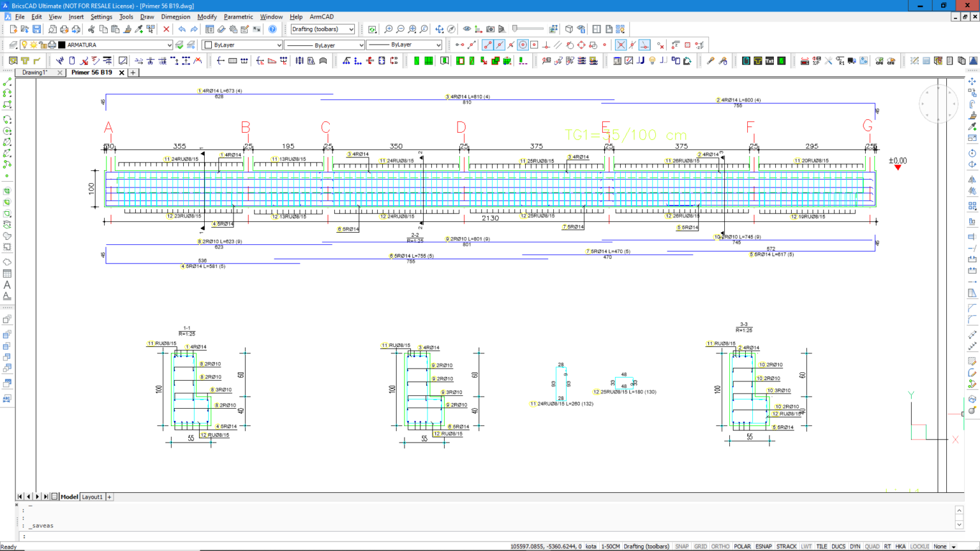Toggle GRID in the status bar
Screen dimensions: 980x551
point(701,547)
